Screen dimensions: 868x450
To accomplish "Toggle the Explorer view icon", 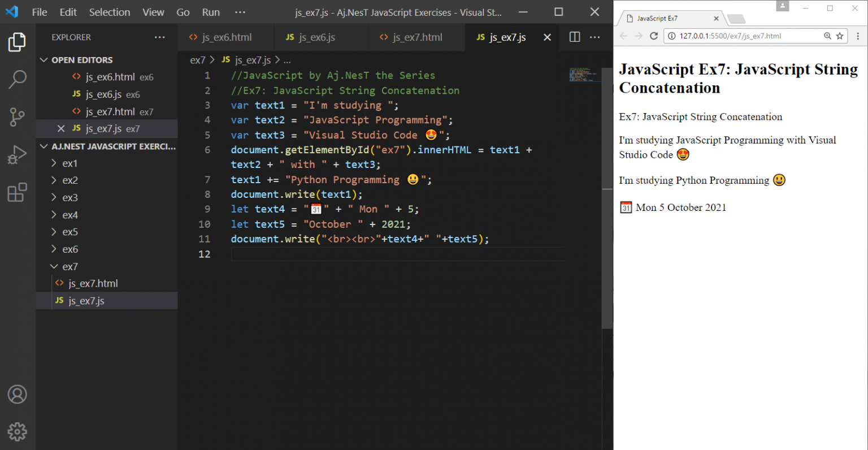I will coord(18,42).
